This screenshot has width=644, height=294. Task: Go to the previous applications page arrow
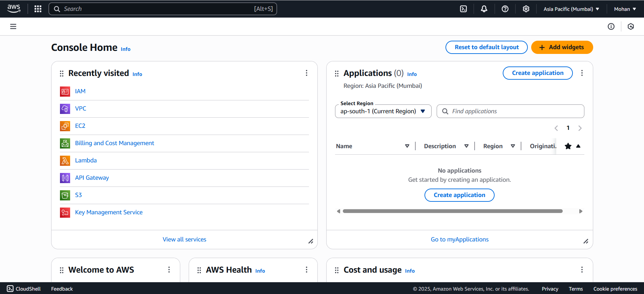[556, 128]
